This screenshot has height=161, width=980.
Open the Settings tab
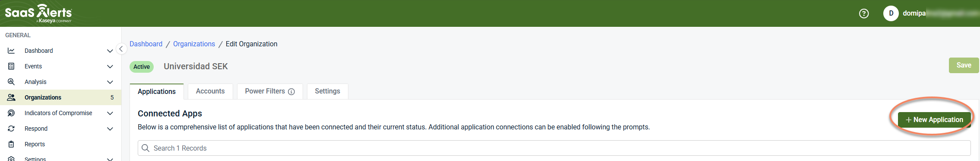327,91
